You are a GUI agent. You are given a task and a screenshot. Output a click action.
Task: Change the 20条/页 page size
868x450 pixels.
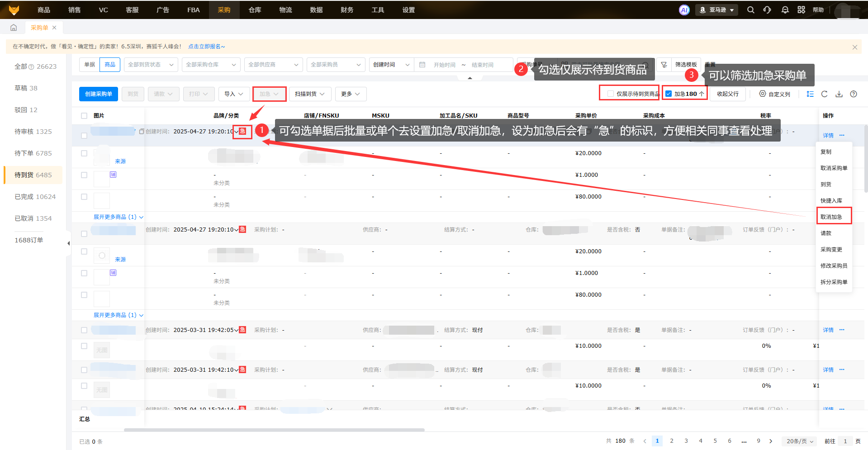[x=800, y=441]
